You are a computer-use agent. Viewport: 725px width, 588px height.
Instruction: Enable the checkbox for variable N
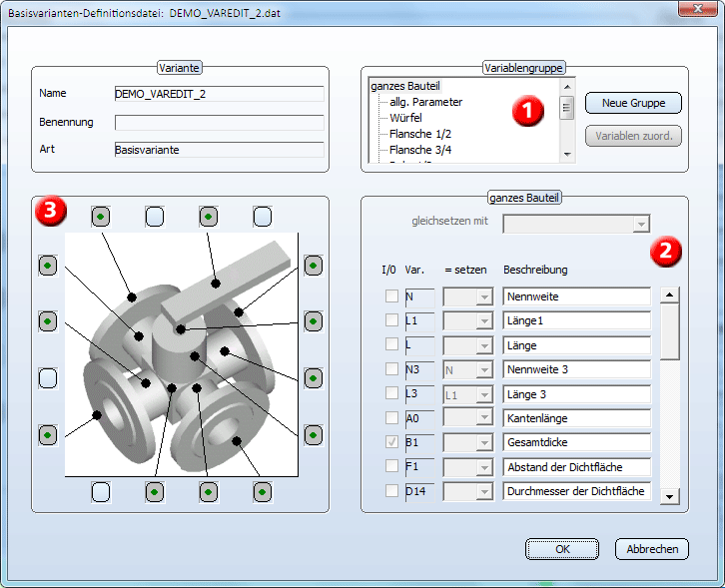(392, 296)
